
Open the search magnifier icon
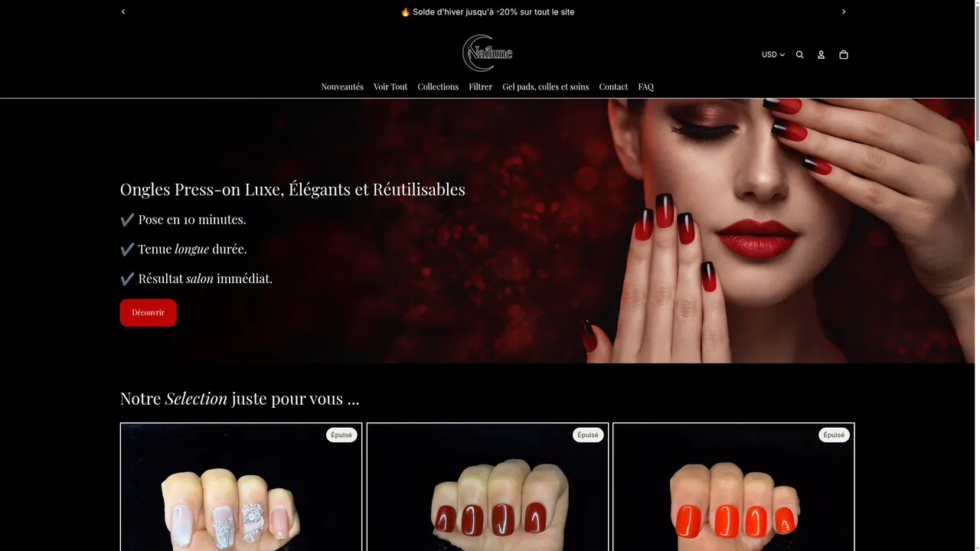pos(799,54)
